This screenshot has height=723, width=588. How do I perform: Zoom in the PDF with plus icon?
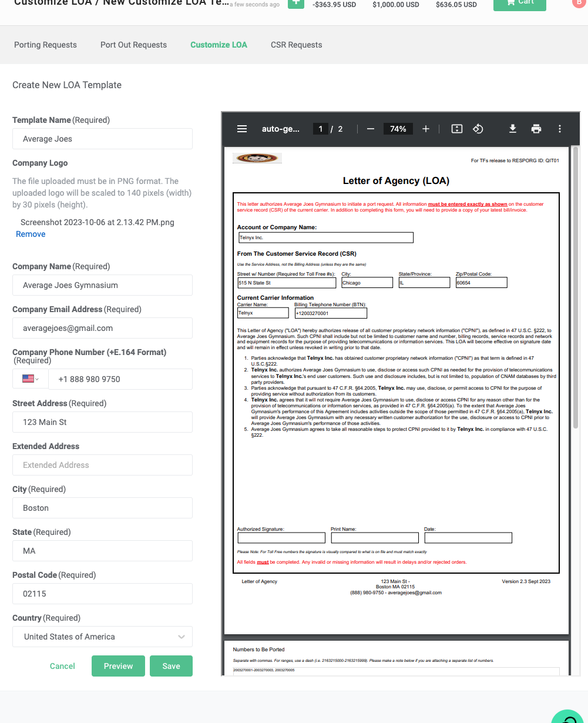click(426, 129)
